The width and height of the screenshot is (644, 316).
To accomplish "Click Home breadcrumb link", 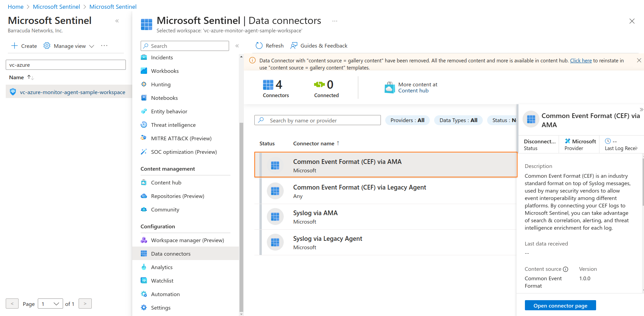I will [x=16, y=7].
